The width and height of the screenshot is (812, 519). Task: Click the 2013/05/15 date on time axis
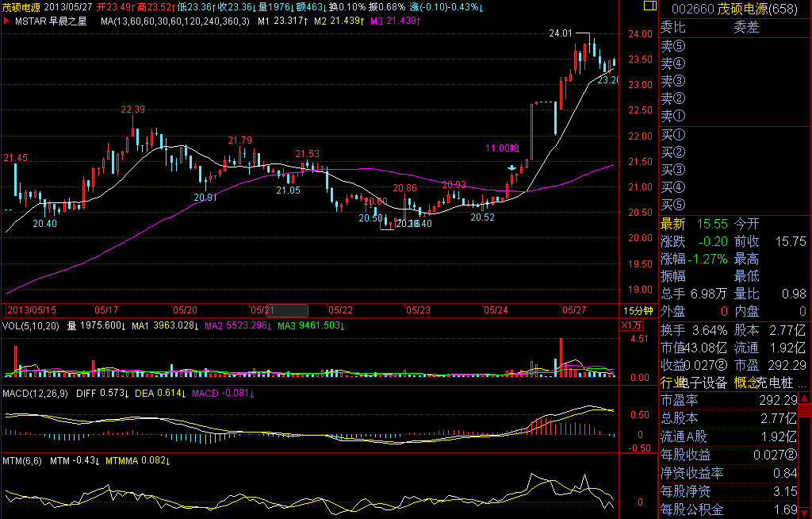click(29, 309)
